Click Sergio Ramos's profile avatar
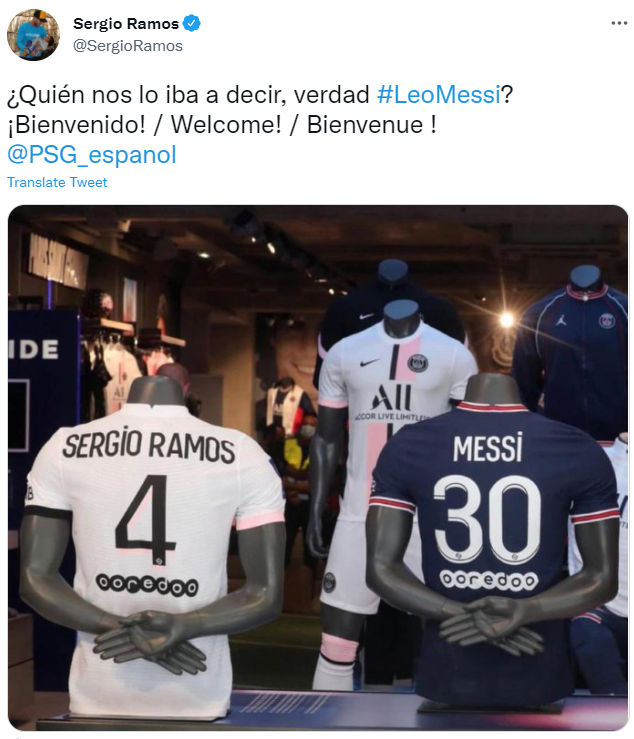 coord(33,35)
